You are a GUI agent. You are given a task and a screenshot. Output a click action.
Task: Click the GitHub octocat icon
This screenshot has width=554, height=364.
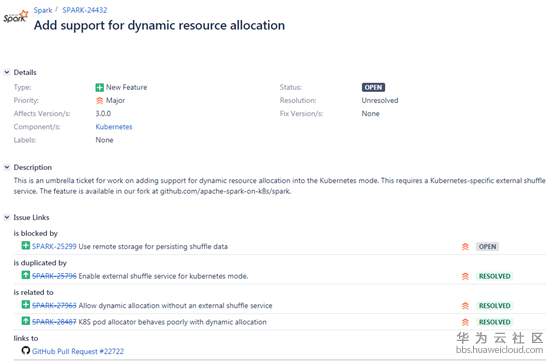25,351
